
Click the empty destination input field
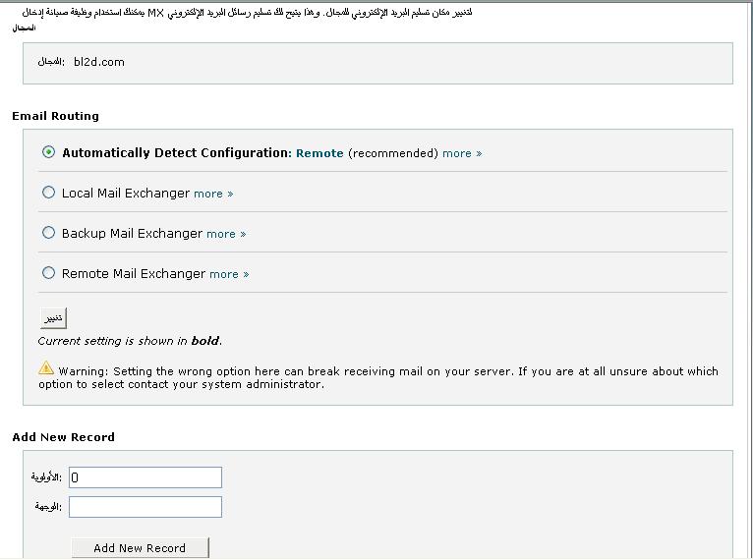(145, 507)
